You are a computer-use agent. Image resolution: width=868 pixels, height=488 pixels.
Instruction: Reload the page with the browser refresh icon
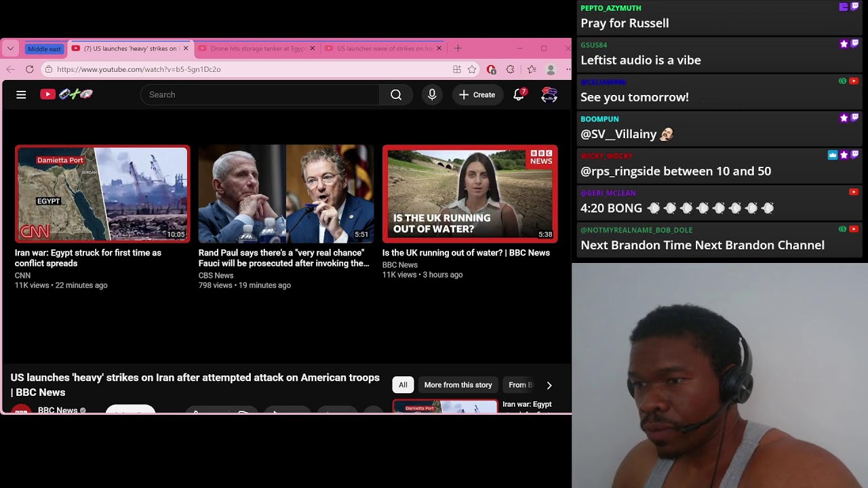pyautogui.click(x=29, y=69)
